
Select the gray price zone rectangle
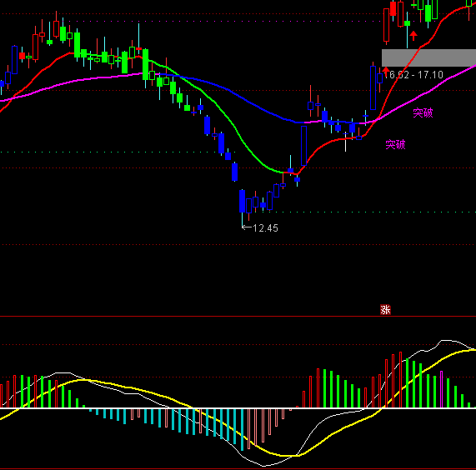tap(428, 57)
